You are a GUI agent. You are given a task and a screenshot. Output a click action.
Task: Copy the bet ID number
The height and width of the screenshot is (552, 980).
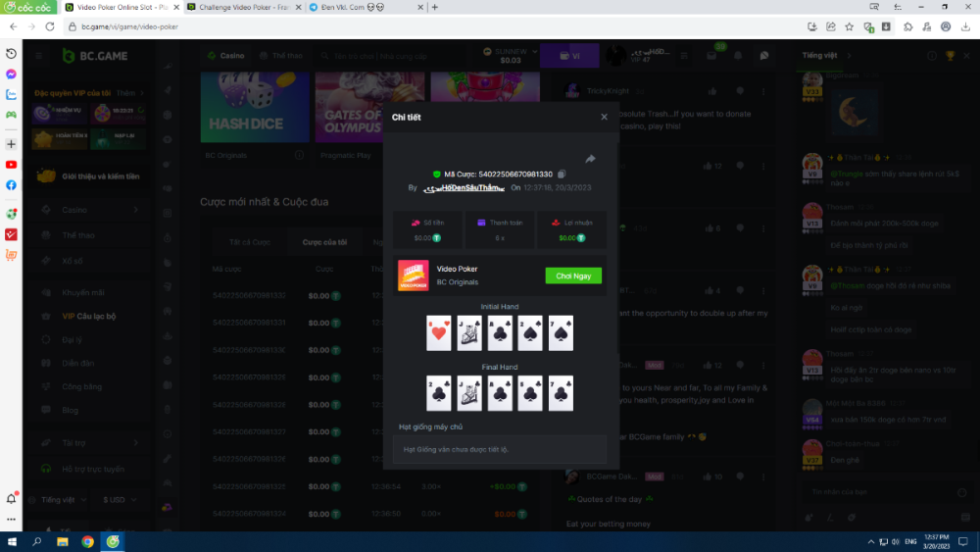pyautogui.click(x=562, y=174)
